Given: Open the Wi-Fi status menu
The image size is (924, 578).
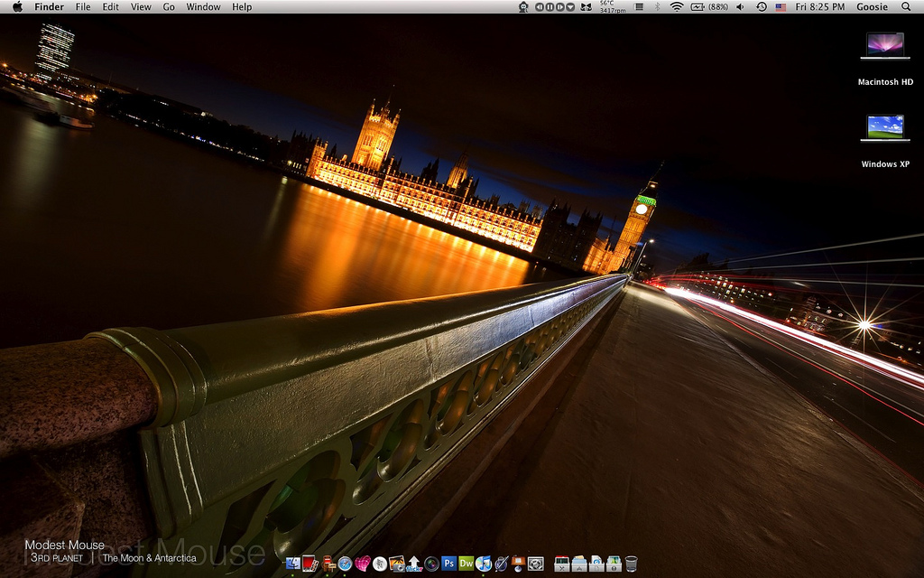Looking at the screenshot, I should (676, 6).
